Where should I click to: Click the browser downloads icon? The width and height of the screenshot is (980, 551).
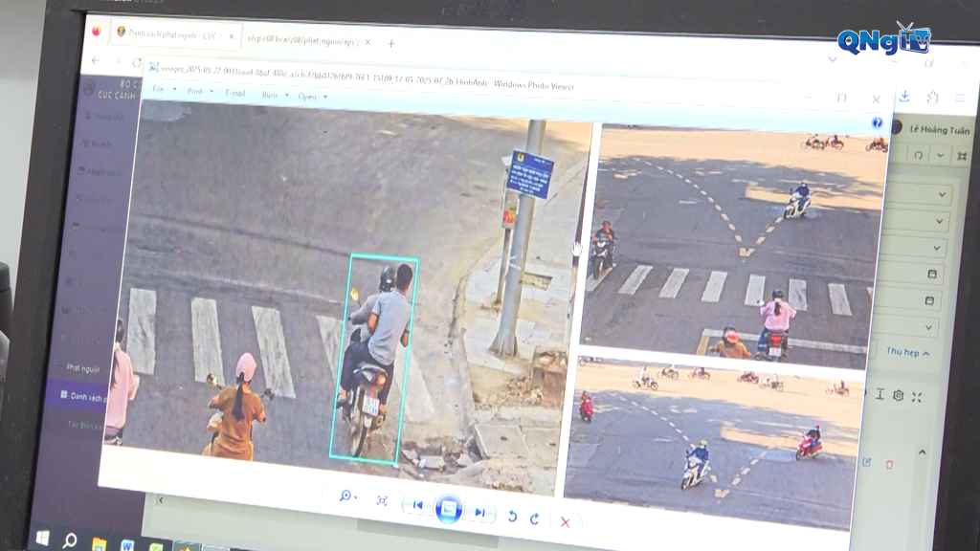(x=904, y=97)
